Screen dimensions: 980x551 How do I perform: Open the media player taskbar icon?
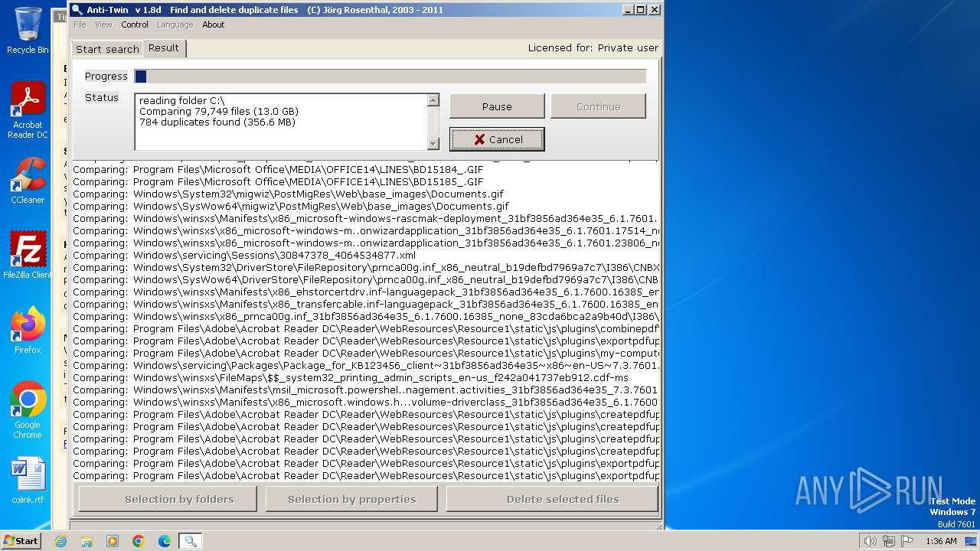point(113,541)
